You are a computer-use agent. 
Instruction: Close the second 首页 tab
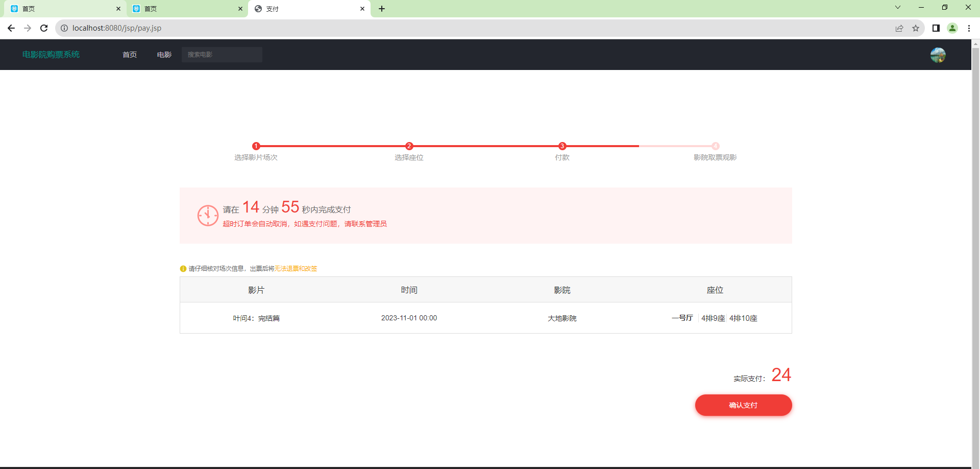click(240, 9)
